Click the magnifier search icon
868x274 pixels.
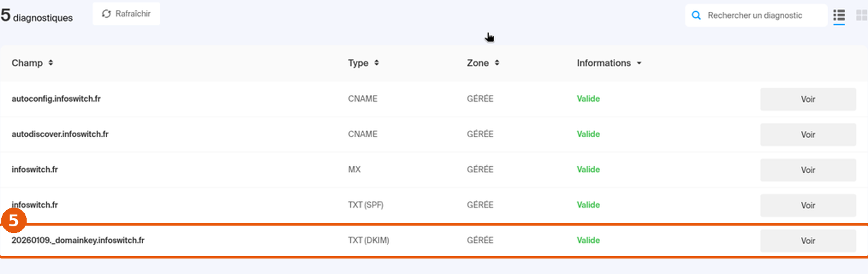[x=696, y=15]
